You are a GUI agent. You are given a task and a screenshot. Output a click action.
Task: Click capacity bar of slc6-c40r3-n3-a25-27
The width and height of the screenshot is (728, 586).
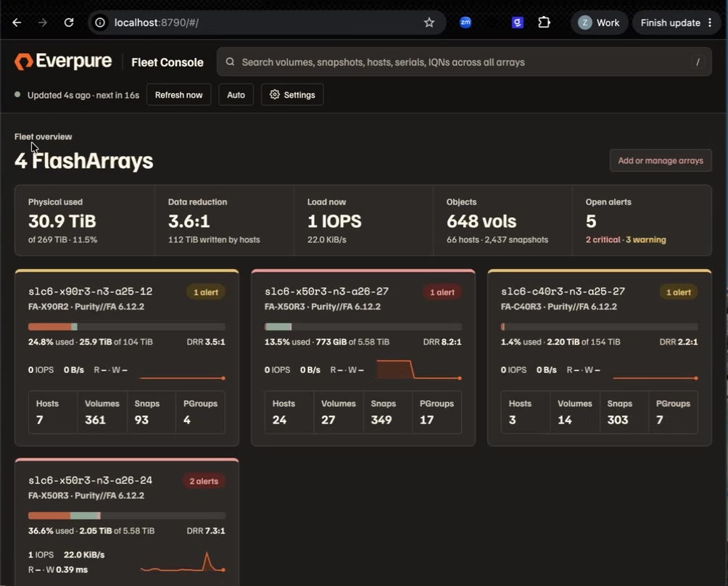[x=600, y=327]
